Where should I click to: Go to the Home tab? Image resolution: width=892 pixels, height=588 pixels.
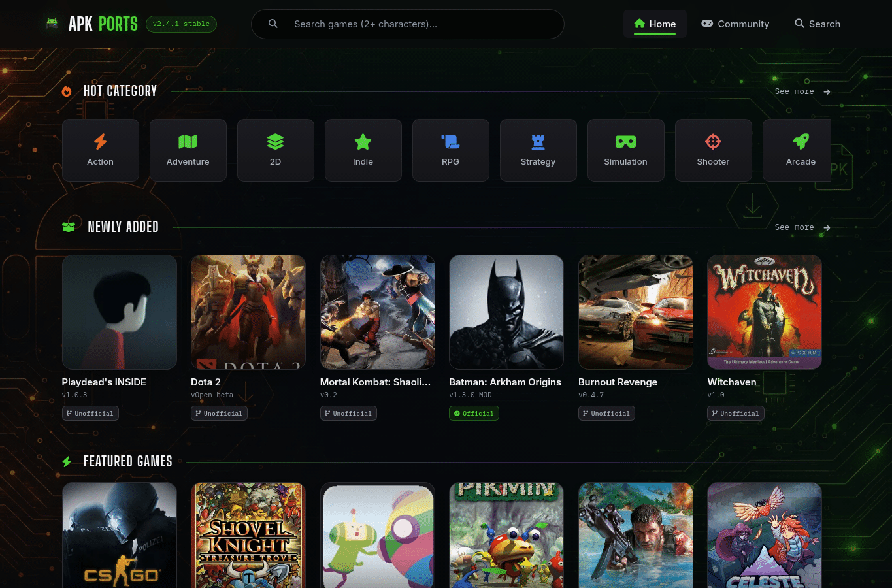tap(655, 24)
